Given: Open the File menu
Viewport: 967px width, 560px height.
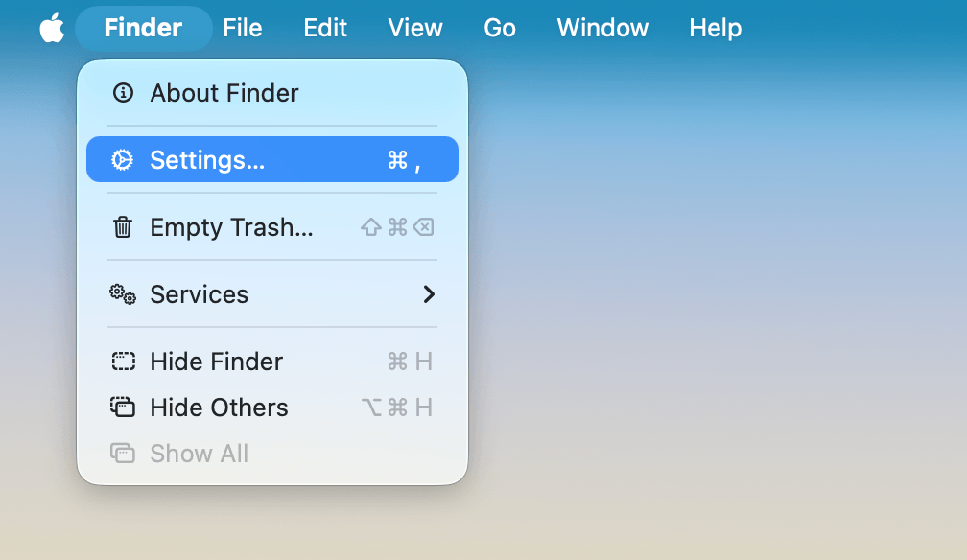Looking at the screenshot, I should tap(243, 28).
